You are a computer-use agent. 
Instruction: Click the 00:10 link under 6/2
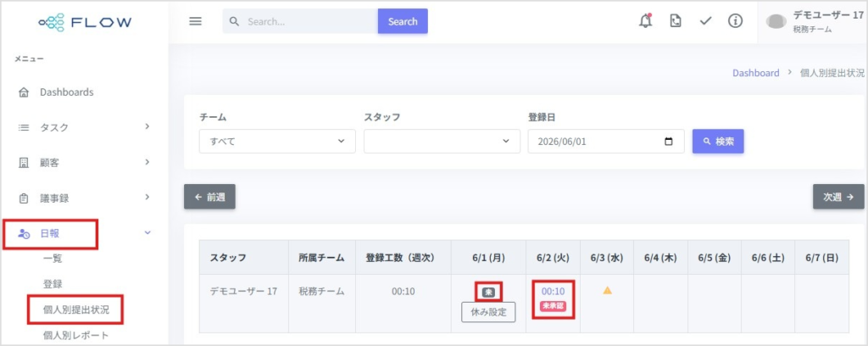pyautogui.click(x=553, y=292)
